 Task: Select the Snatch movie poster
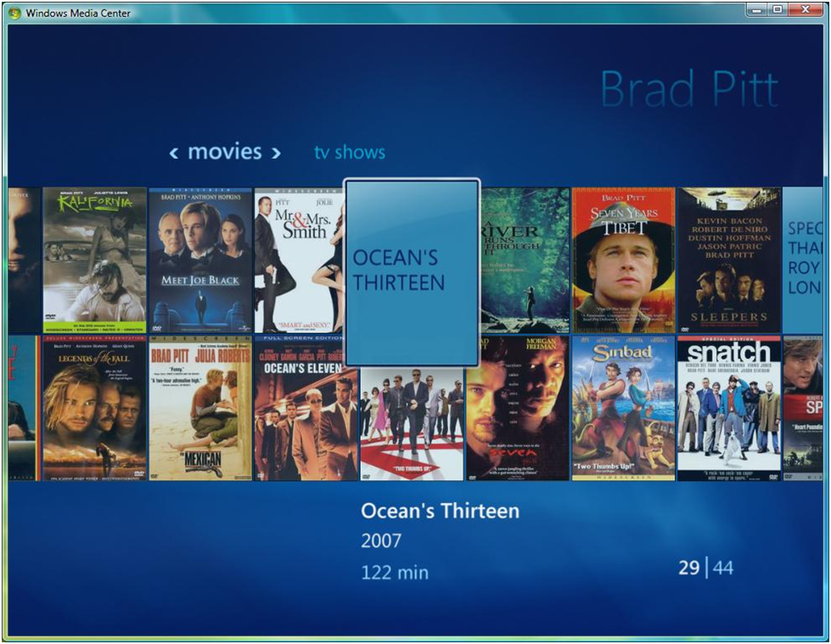[729, 408]
